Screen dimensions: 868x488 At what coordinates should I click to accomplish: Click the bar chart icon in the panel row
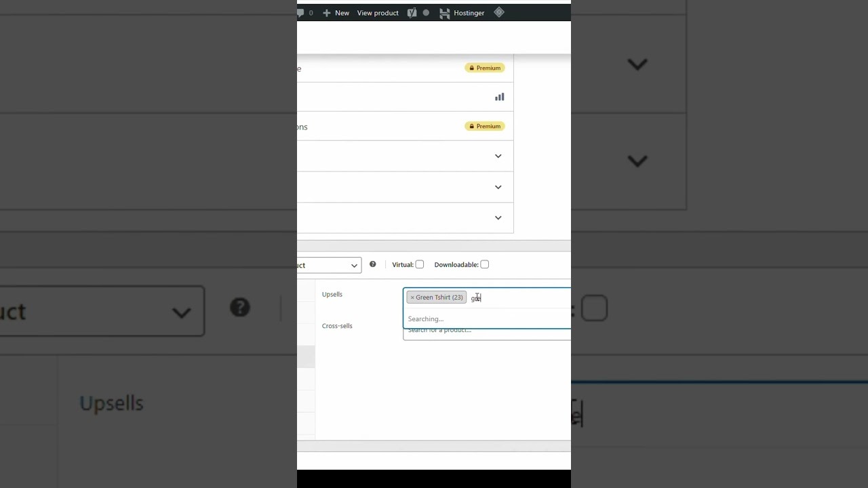click(x=500, y=97)
